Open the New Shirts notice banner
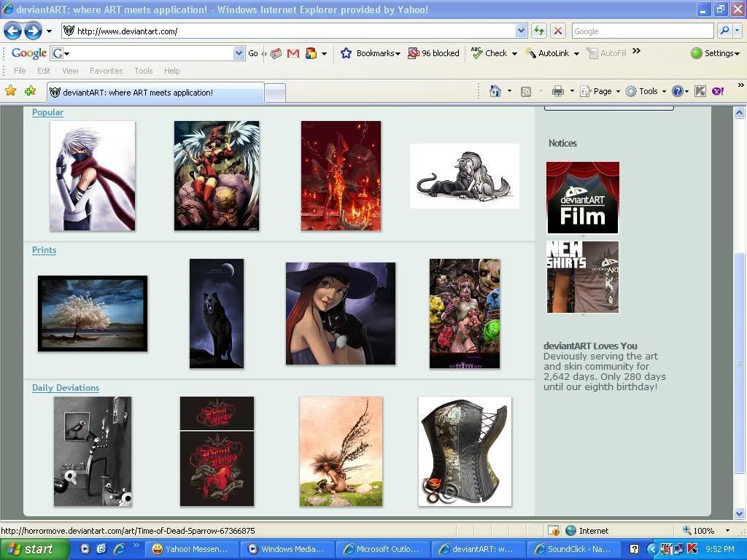This screenshot has width=747, height=560. click(x=583, y=276)
